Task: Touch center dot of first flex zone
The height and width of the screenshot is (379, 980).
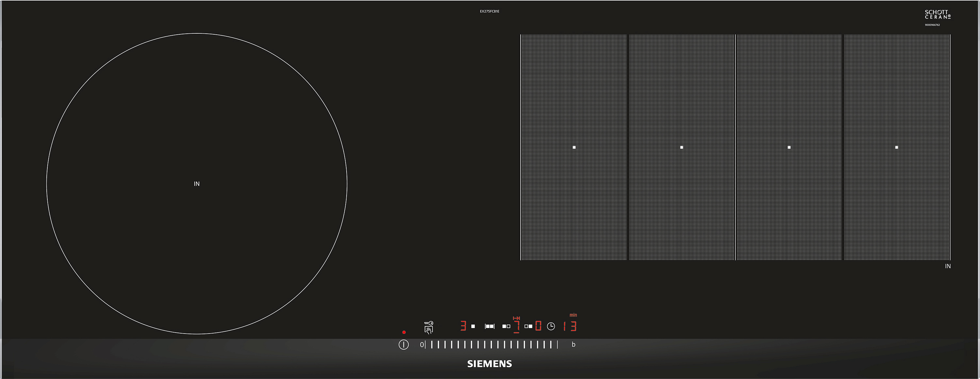Action: 574,147
